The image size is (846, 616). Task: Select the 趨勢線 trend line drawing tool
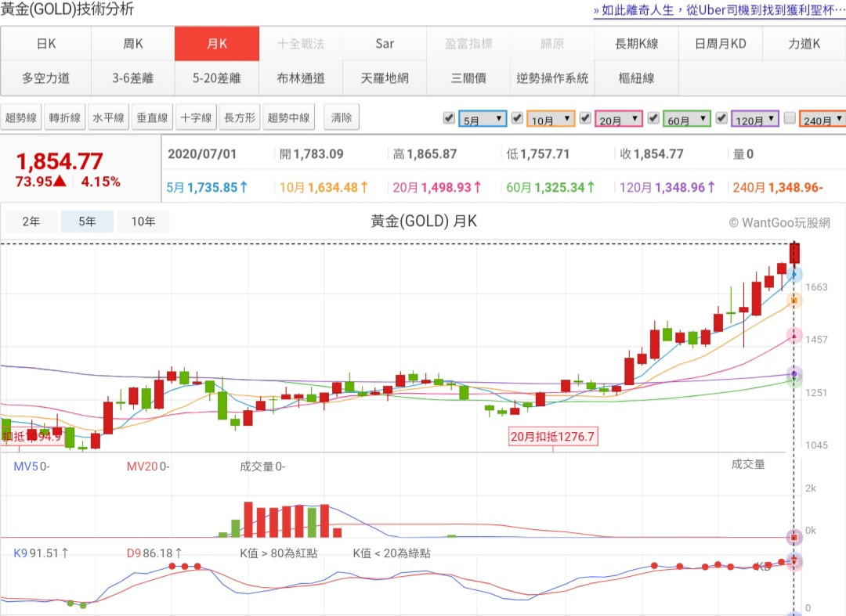click(x=21, y=118)
